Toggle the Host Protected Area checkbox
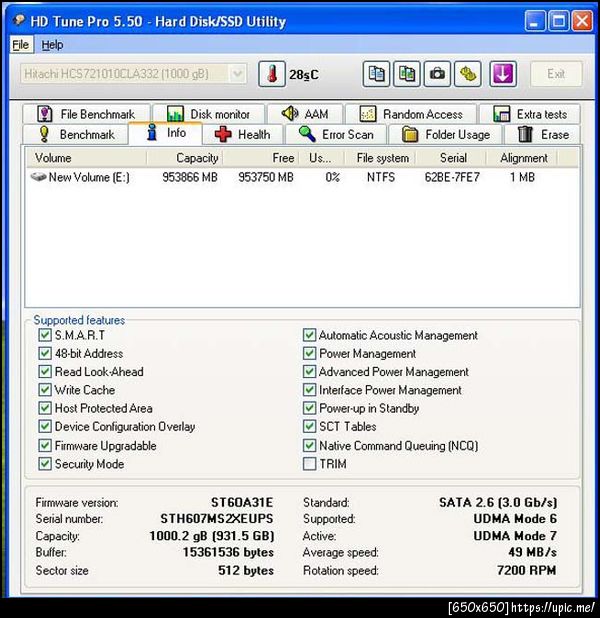 (45, 408)
